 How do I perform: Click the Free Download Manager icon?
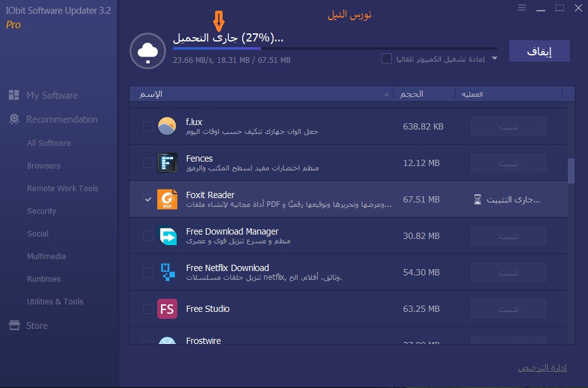click(x=167, y=236)
